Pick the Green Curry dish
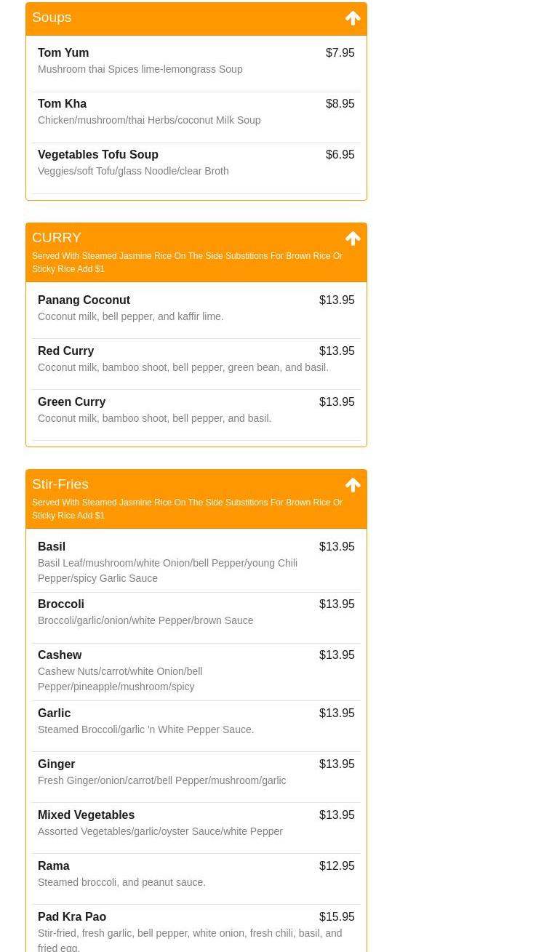The image size is (560, 952). [x=72, y=402]
